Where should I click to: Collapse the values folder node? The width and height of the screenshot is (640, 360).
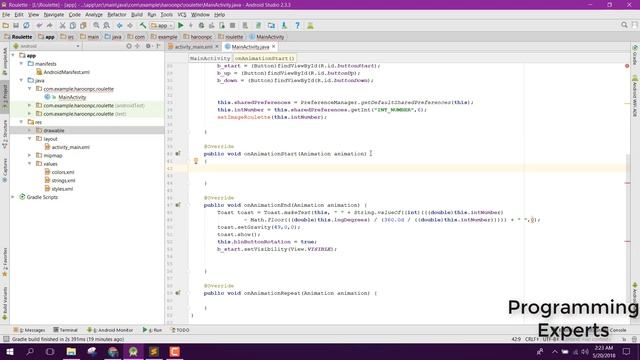[x=30, y=164]
